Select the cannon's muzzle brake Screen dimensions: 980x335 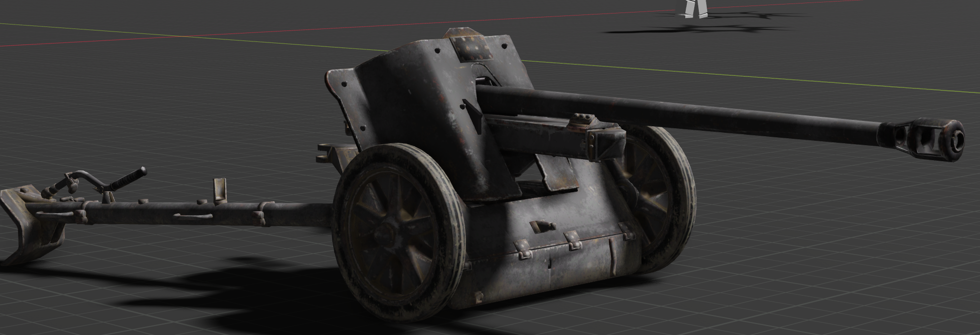pos(922,139)
